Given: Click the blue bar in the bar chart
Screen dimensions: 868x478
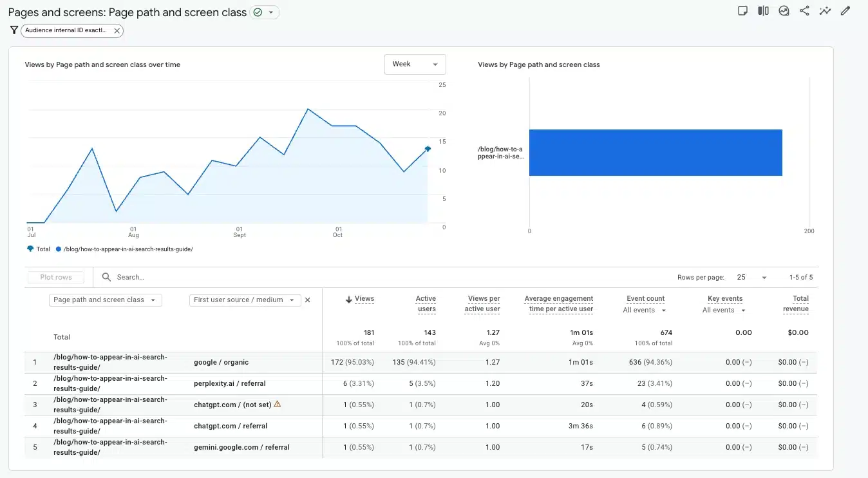Looking at the screenshot, I should coord(656,153).
